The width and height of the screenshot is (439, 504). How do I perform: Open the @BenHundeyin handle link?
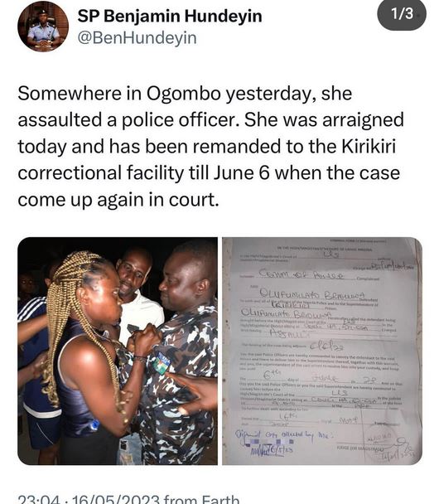137,38
